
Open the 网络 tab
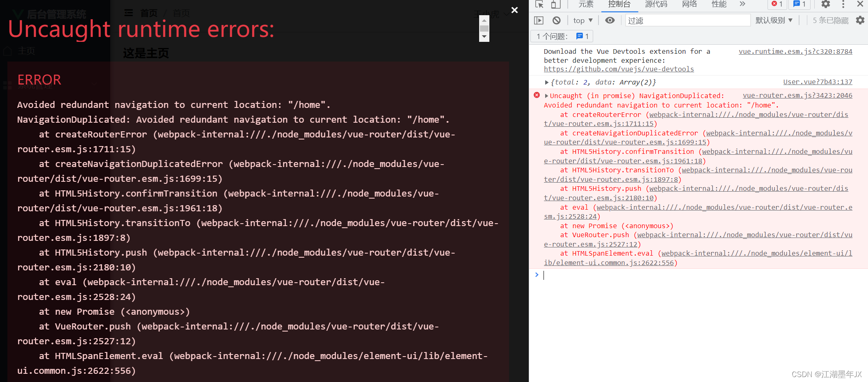point(690,4)
